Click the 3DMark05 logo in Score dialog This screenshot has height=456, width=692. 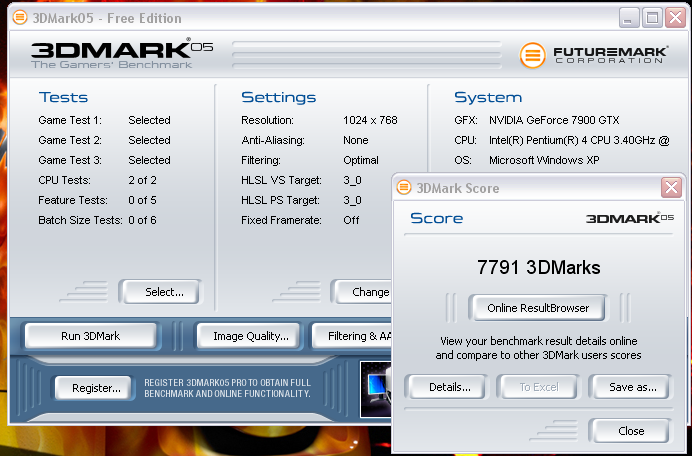tap(630, 218)
